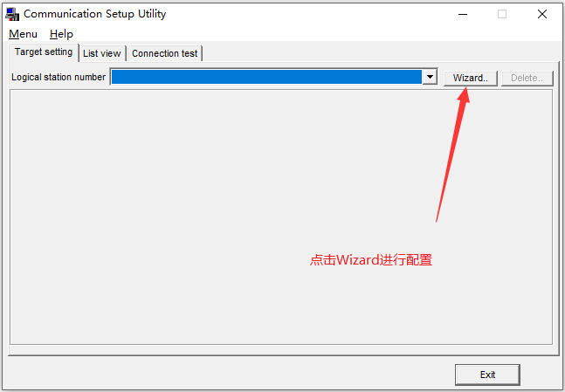This screenshot has height=392, width=565.
Task: Switch to the List view tab
Action: pos(102,53)
